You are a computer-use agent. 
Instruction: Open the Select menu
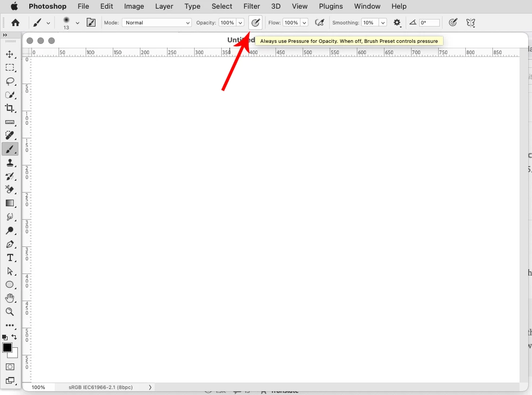(222, 7)
